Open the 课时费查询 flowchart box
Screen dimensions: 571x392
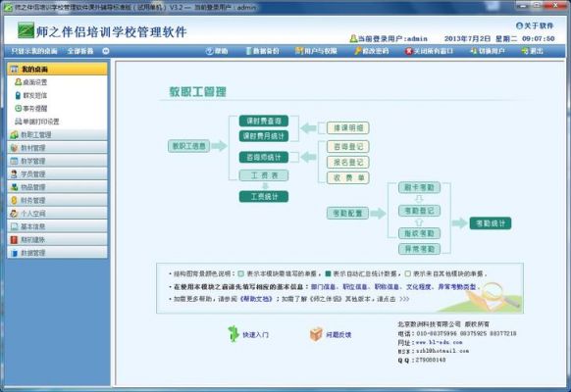coord(264,121)
